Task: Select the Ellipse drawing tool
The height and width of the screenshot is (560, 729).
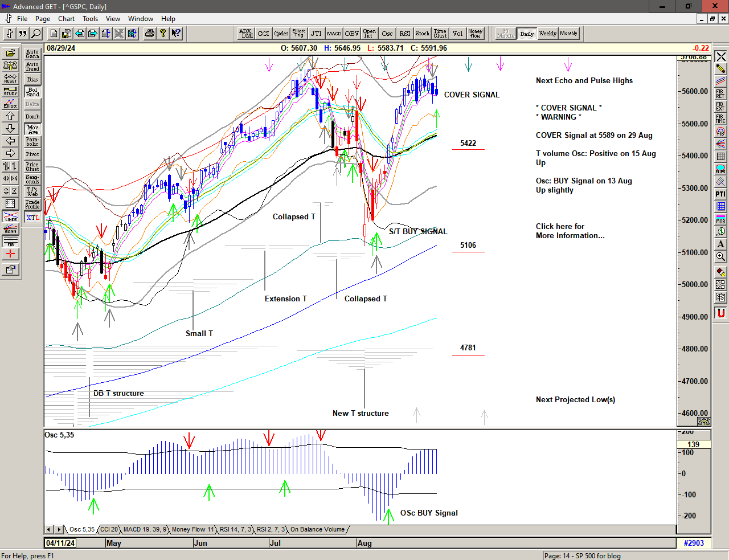Action: point(720,169)
